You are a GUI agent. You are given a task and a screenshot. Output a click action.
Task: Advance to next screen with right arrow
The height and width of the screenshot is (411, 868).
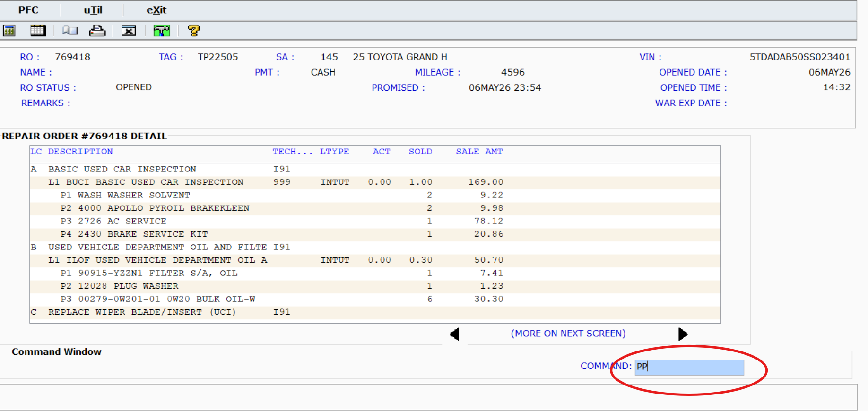[x=683, y=334]
